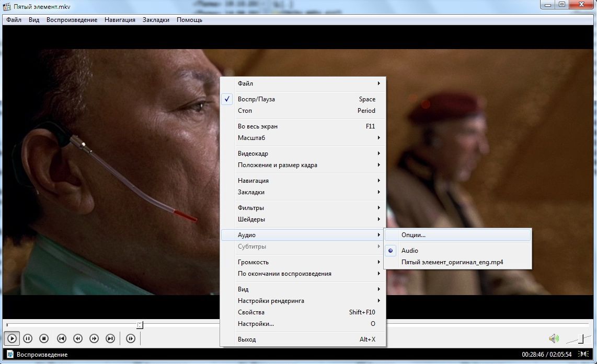The image size is (597, 364).
Task: Decrease playback speed with the rewind button
Action: (x=78, y=338)
